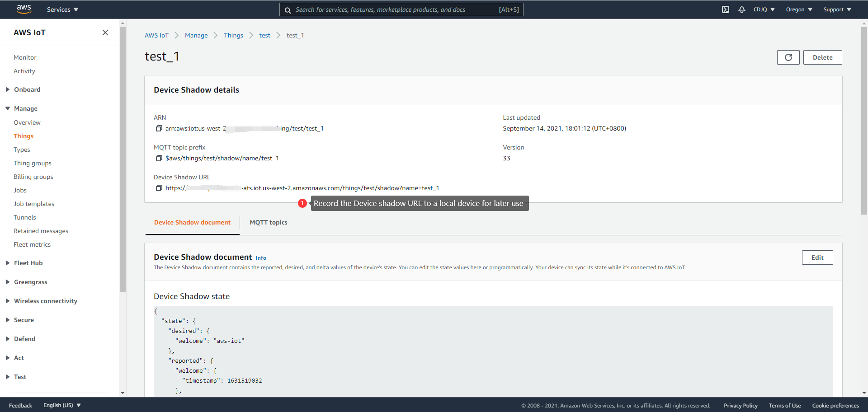Click Edit for the Device Shadow document

tap(817, 257)
